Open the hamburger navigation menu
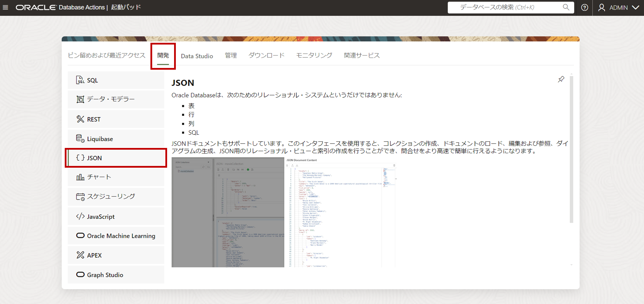 (x=5, y=8)
